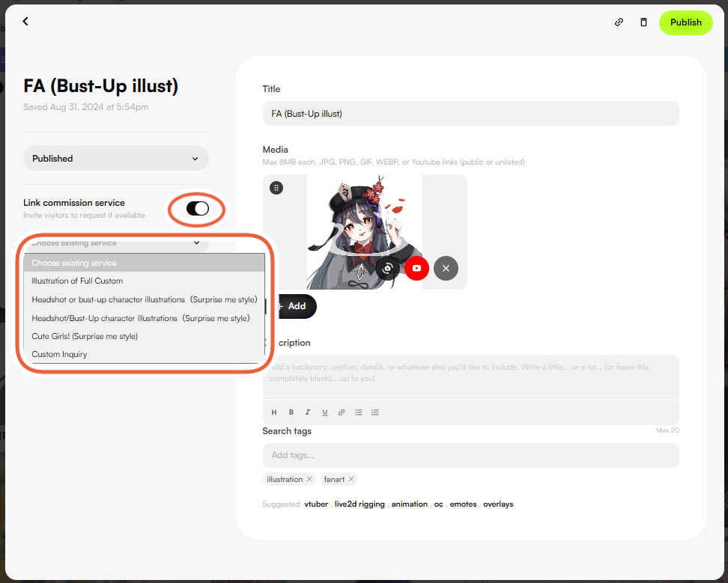Copy link using the top chain icon

tap(619, 22)
